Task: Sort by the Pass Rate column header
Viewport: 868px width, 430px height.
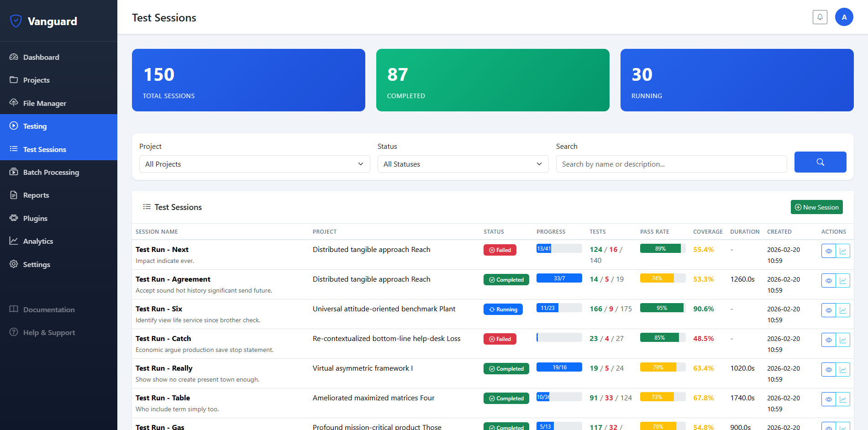Action: click(654, 232)
